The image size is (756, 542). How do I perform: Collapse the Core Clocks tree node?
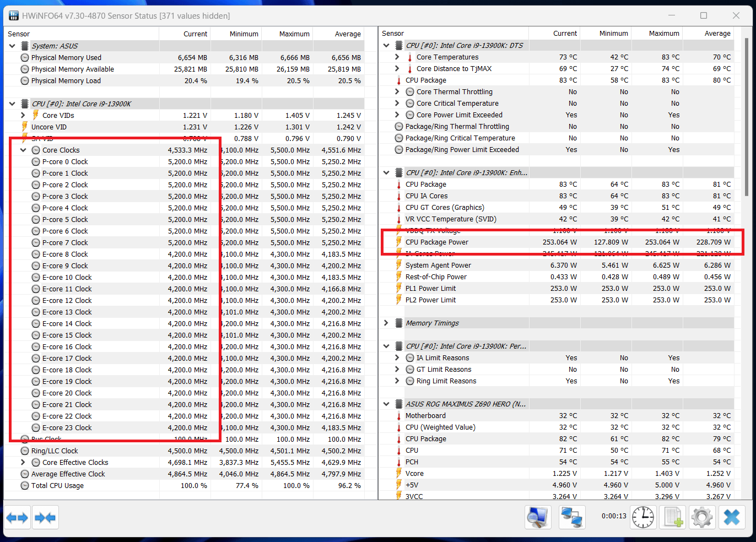23,150
